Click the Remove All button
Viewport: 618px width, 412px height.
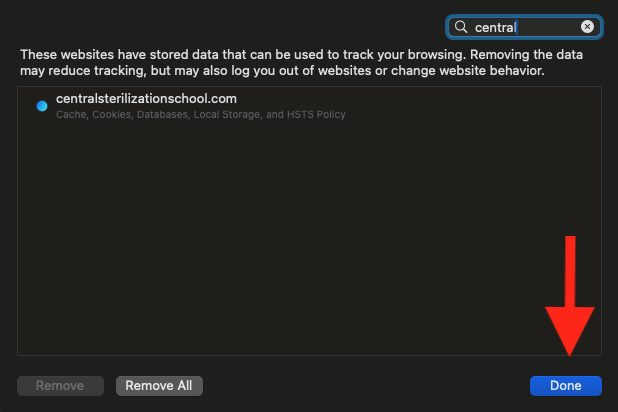point(159,386)
